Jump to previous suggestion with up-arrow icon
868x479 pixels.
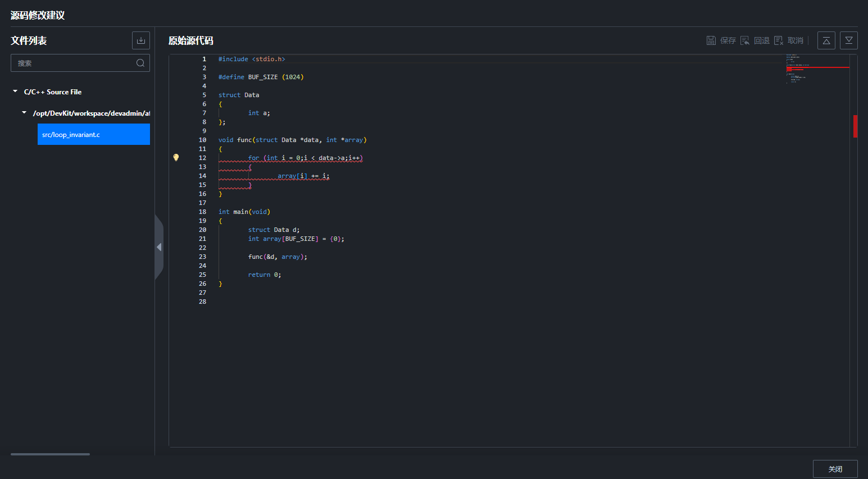click(826, 40)
